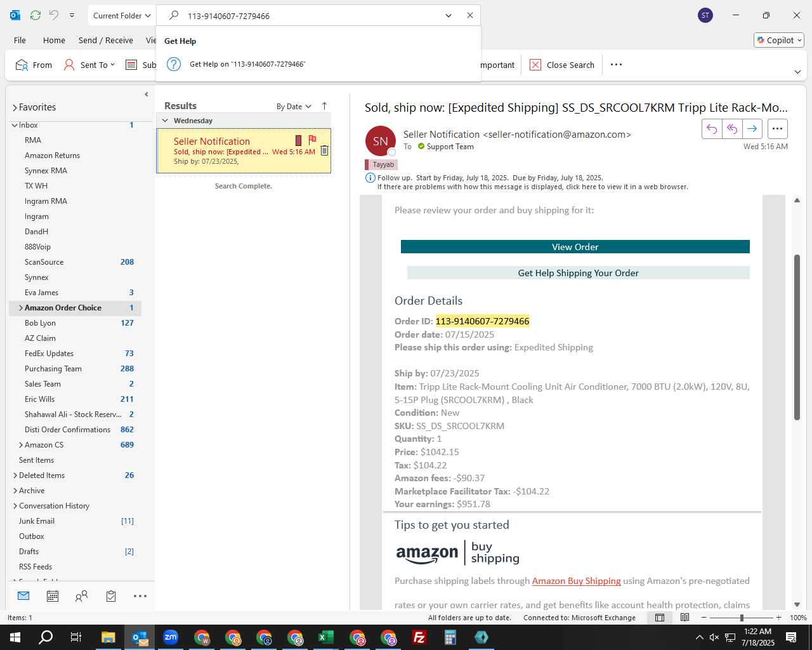
Task: Delete the Seller Notification message with trash icon
Action: 324,150
